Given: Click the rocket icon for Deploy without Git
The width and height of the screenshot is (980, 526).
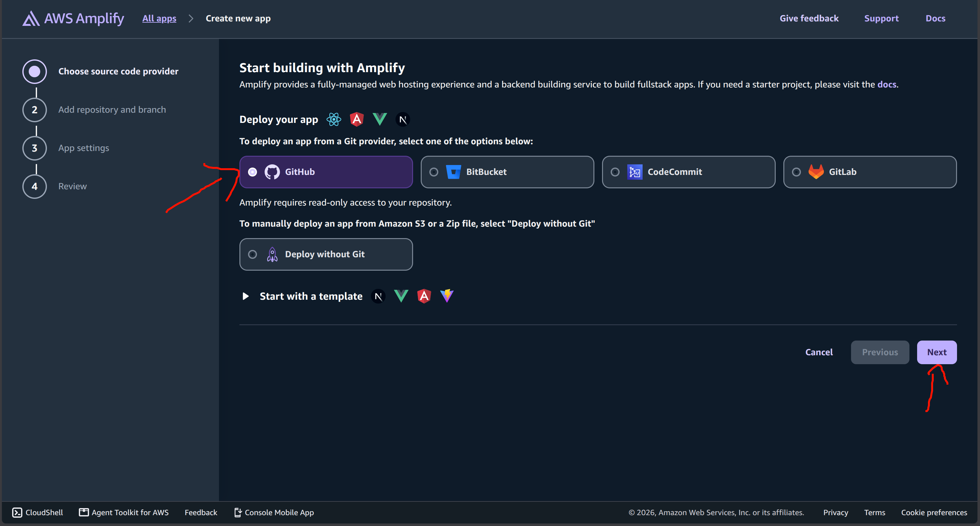Looking at the screenshot, I should click(272, 254).
